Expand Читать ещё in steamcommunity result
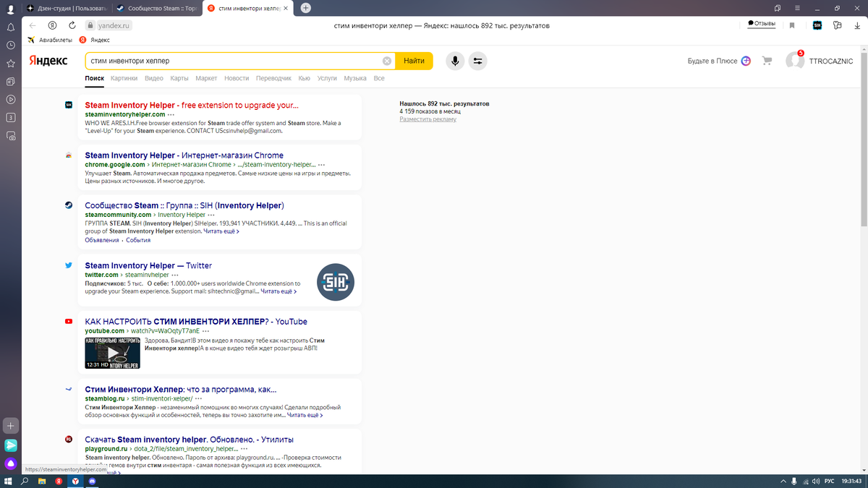 click(x=221, y=231)
